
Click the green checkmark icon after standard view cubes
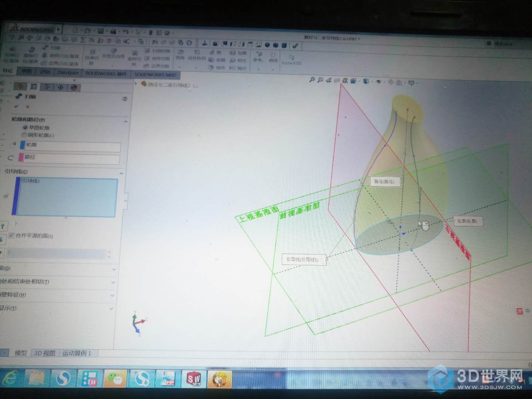tap(295, 46)
